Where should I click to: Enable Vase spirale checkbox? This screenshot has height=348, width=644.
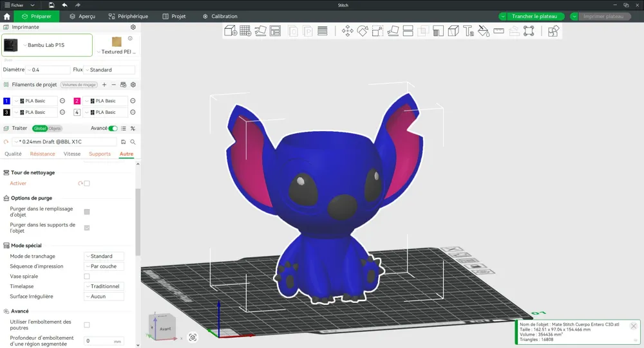click(x=87, y=277)
